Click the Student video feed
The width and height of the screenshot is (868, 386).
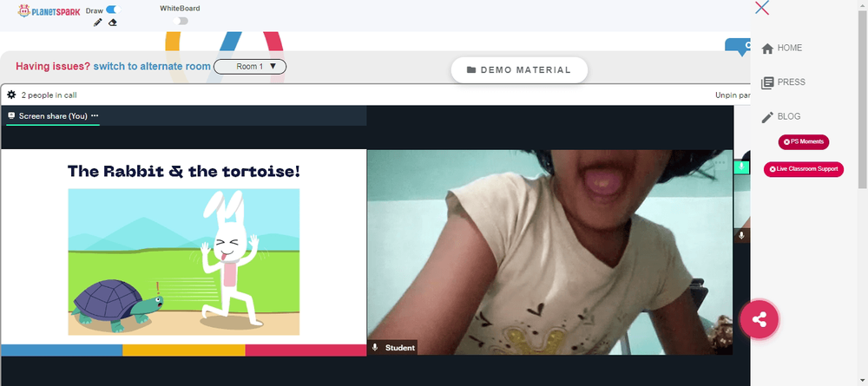point(549,252)
